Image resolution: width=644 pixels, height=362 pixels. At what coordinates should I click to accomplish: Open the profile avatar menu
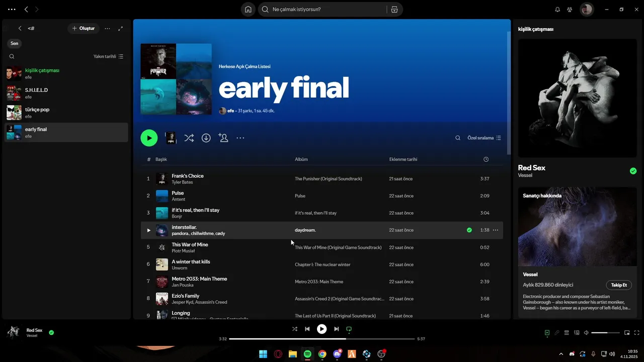pyautogui.click(x=586, y=9)
